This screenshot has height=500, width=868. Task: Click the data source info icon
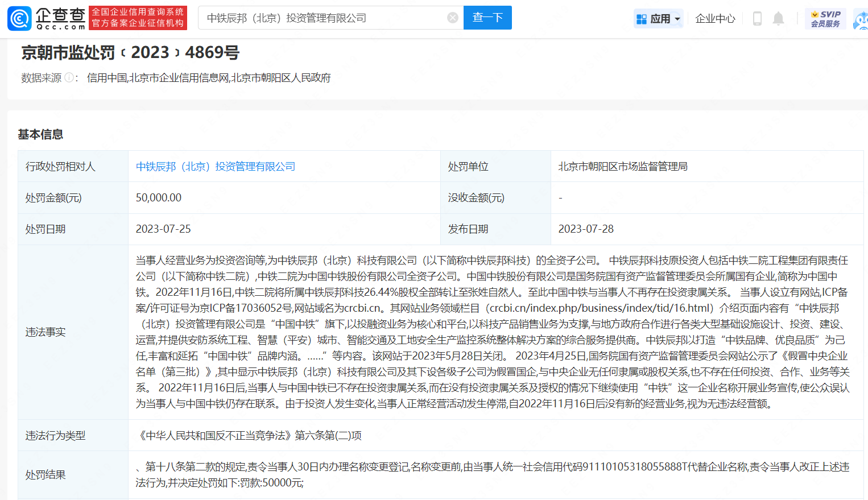pos(69,77)
